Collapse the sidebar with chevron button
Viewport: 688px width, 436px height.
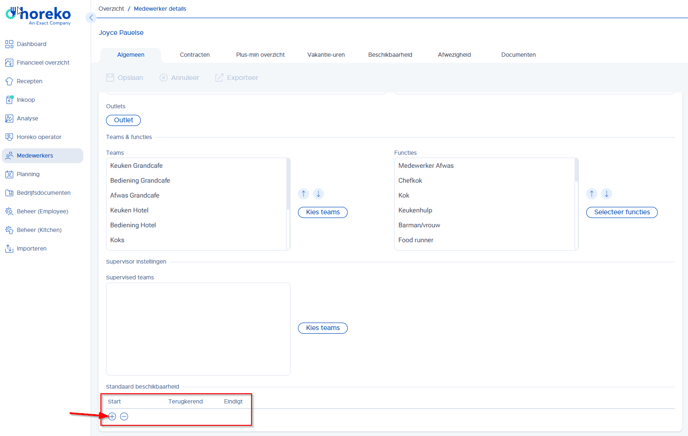click(x=91, y=18)
